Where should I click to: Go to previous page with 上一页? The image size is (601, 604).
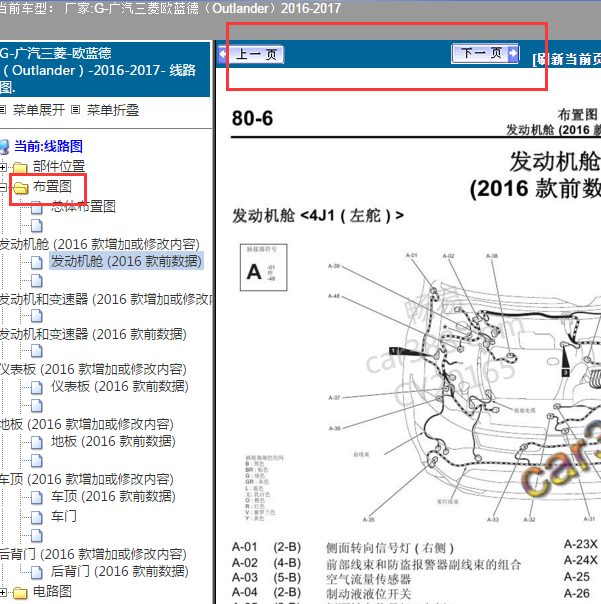(x=251, y=54)
